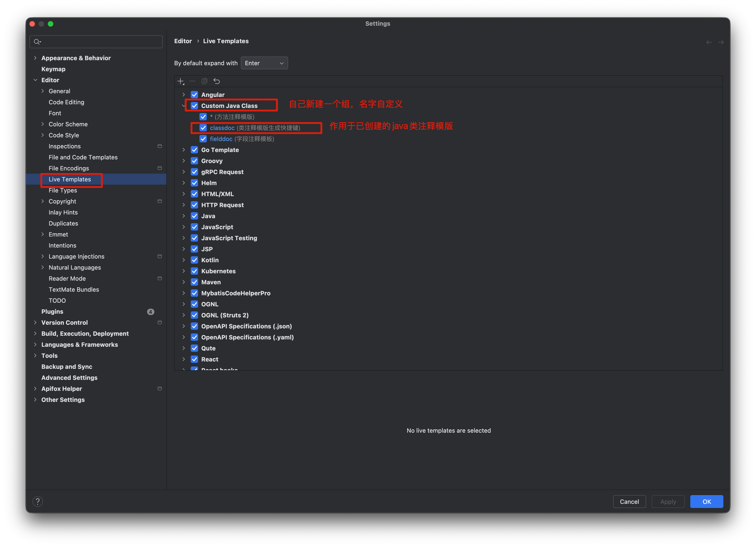Navigate back with the left arrow icon
Image resolution: width=756 pixels, height=547 pixels.
[709, 42]
